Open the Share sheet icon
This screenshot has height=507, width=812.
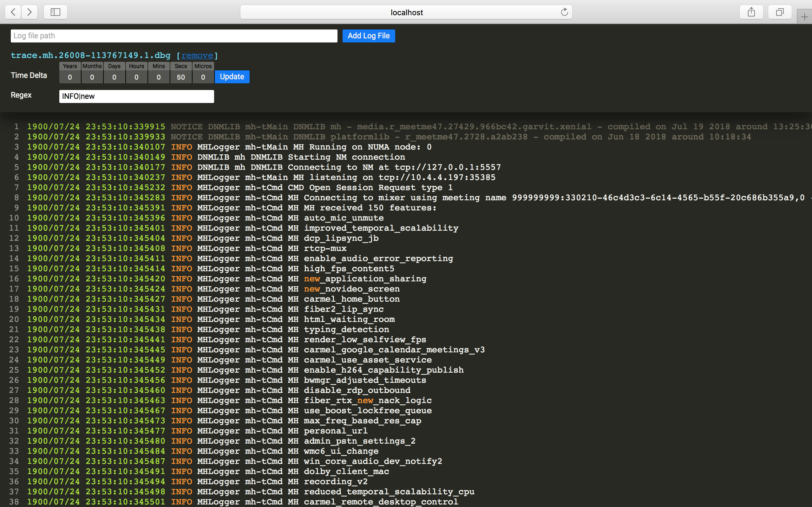pyautogui.click(x=751, y=12)
